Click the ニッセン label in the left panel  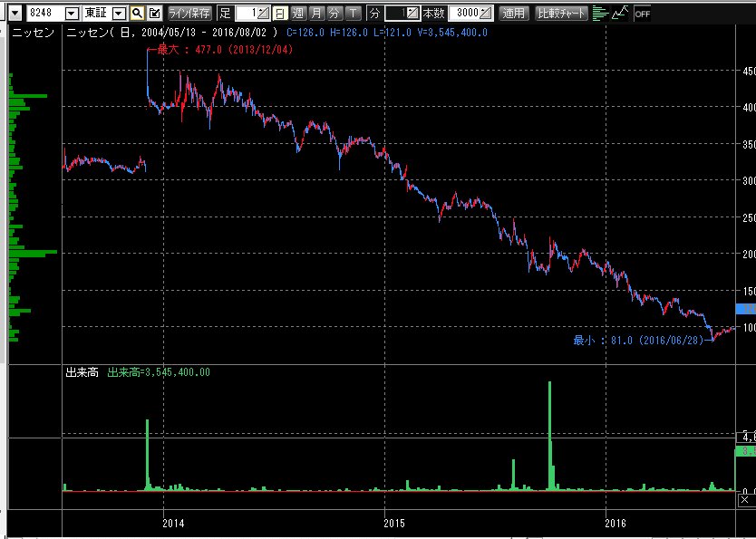[34, 33]
